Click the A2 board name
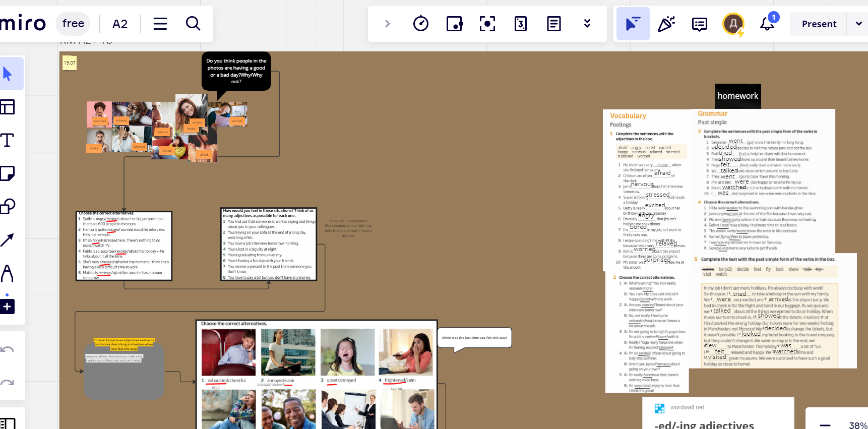Image resolution: width=868 pixels, height=429 pixels. [120, 24]
